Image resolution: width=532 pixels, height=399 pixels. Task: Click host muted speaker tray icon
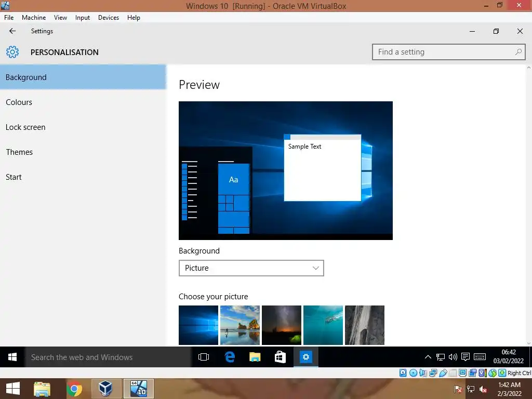(x=483, y=389)
